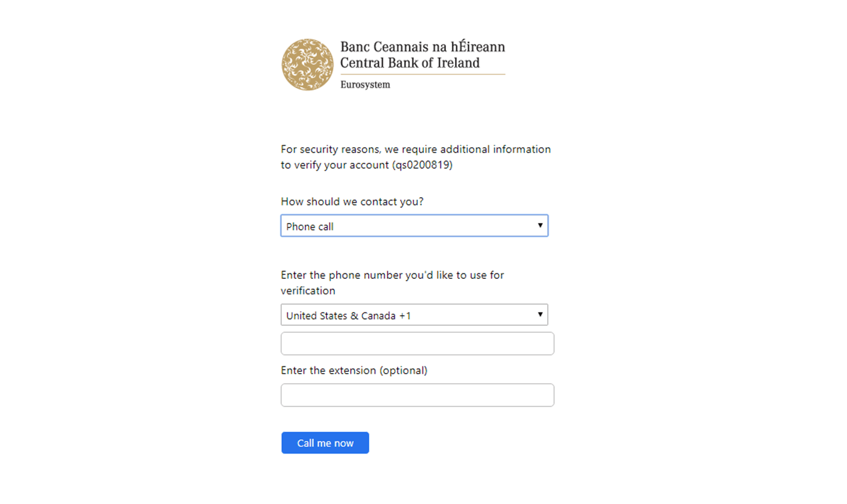Click the Central Bank of Ireland title text
Viewport: 847px width, 504px height.
(410, 63)
